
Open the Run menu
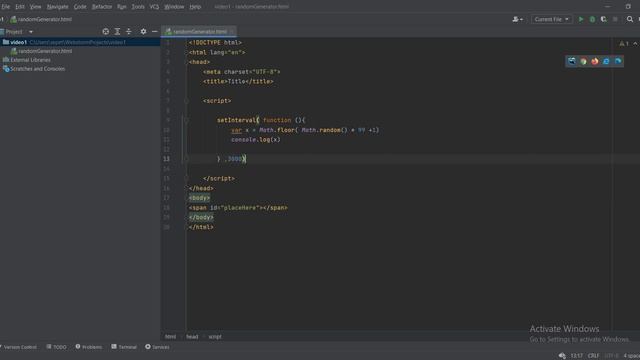121,7
